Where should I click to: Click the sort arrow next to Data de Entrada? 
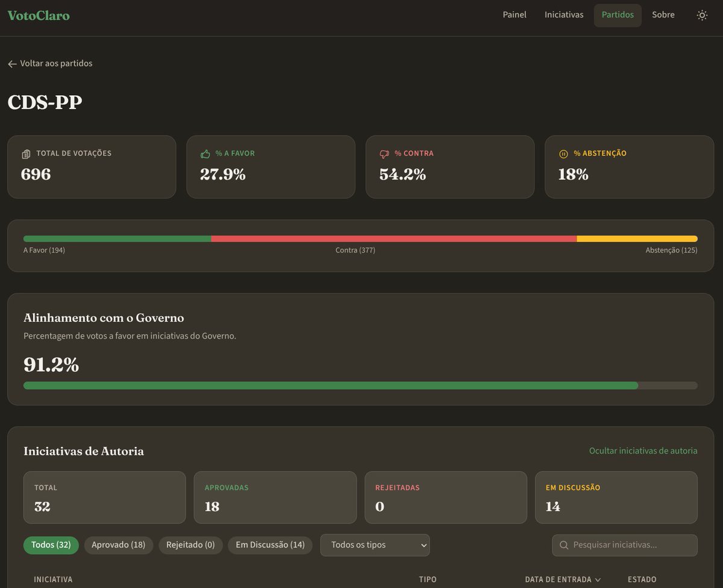click(x=598, y=580)
